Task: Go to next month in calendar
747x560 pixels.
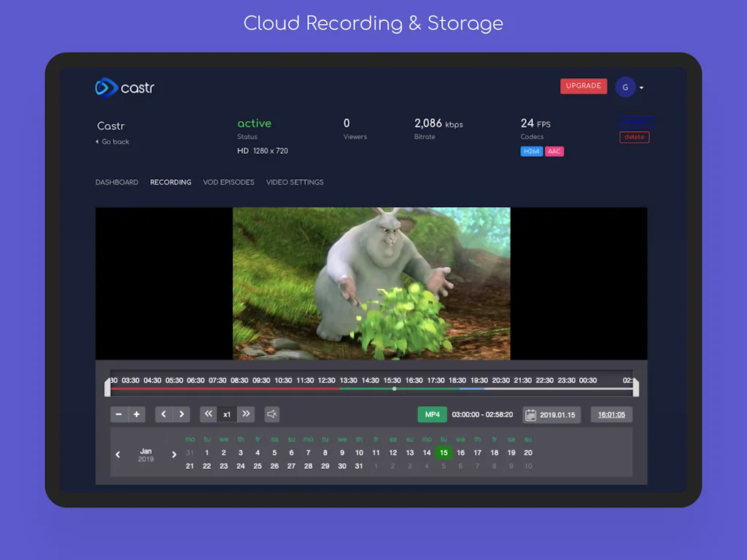Action: [x=174, y=455]
